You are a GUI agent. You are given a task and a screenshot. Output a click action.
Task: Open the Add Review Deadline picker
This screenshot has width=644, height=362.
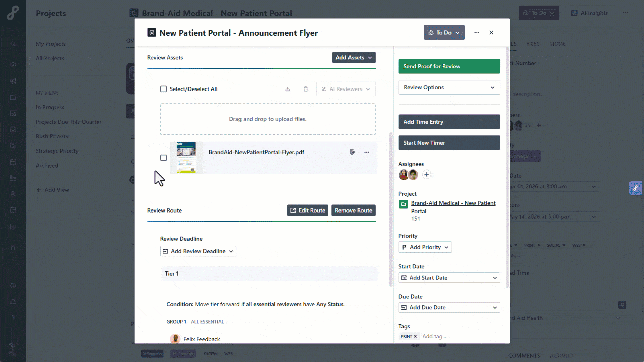(198, 251)
